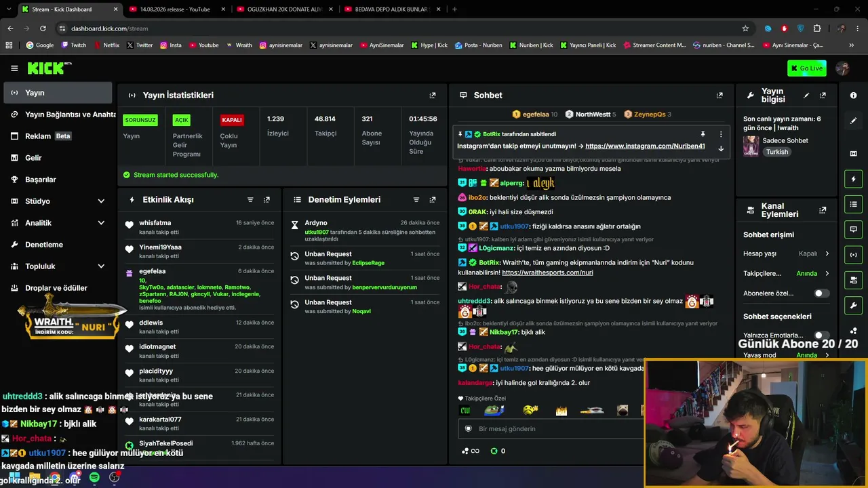Click the Kick logo
This screenshot has height=488, width=868.
(x=49, y=68)
